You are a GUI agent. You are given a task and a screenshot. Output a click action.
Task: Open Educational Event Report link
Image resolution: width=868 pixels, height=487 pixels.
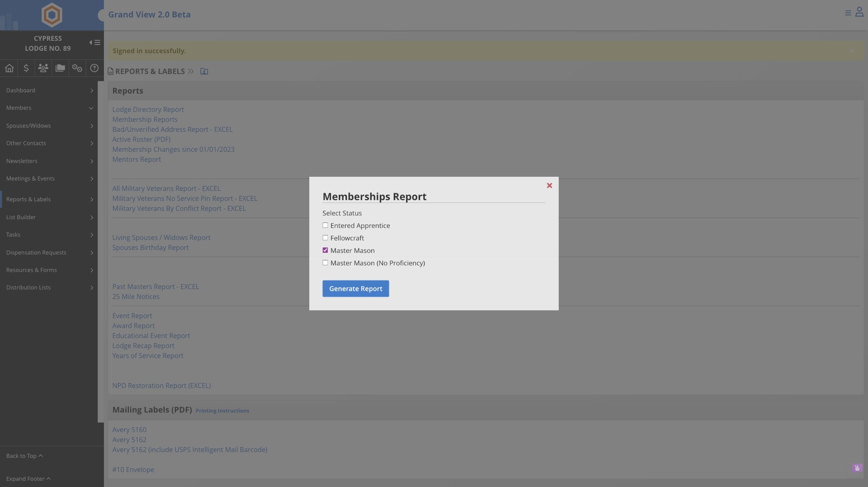[151, 336]
